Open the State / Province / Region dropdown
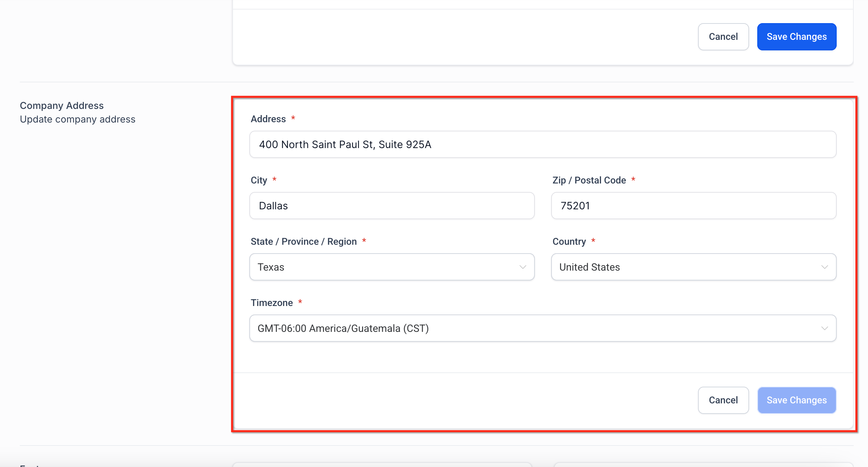Image resolution: width=868 pixels, height=467 pixels. click(x=391, y=267)
